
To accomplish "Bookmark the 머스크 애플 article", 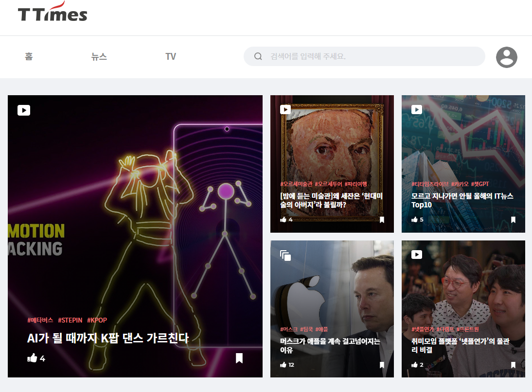I will (x=382, y=365).
